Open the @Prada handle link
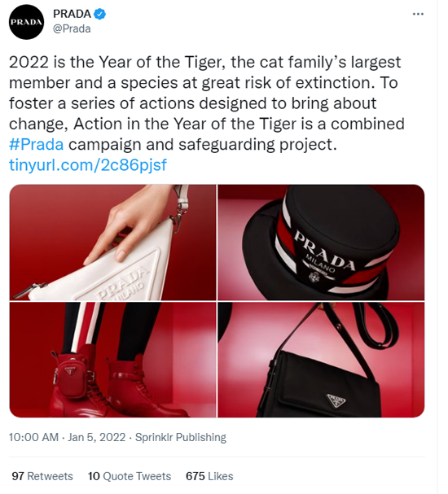 click(x=72, y=28)
